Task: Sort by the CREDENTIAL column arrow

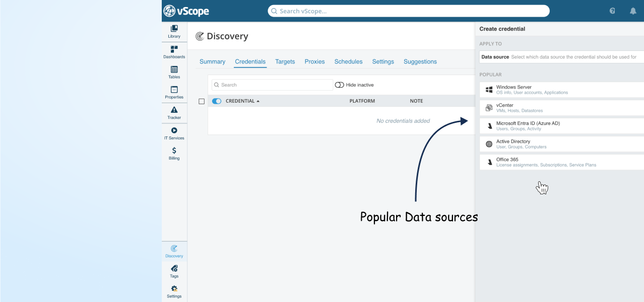Action: [258, 101]
